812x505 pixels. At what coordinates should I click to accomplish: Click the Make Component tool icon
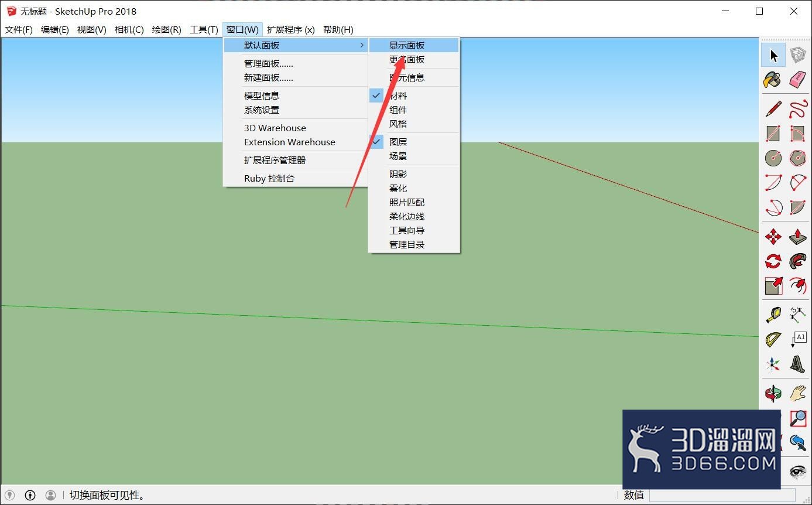click(x=797, y=55)
